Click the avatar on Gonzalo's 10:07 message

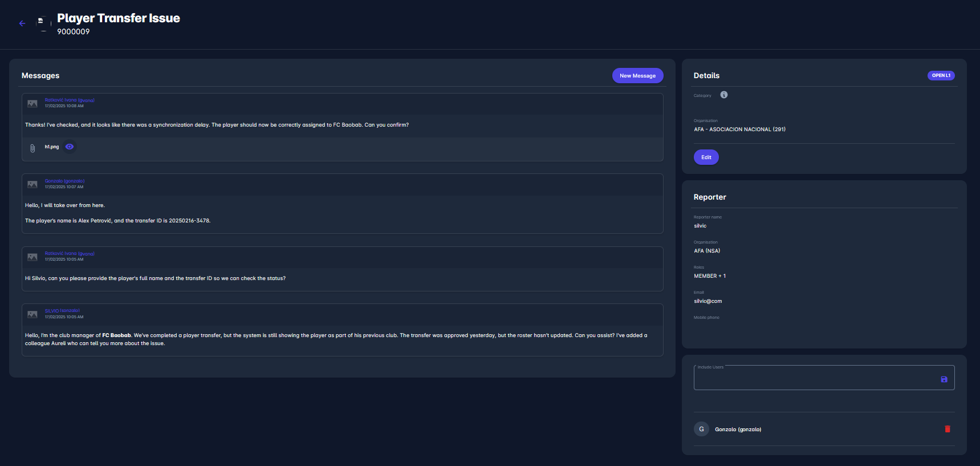[x=32, y=184]
